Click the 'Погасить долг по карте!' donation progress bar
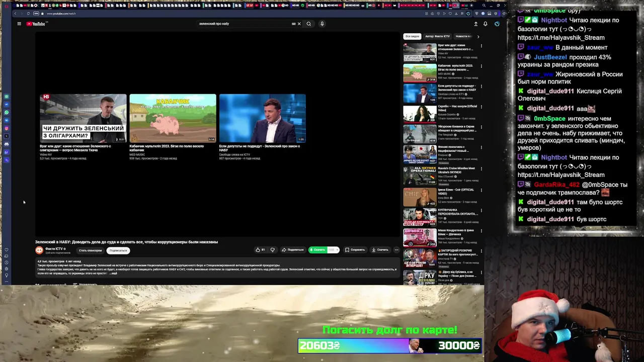The image size is (644, 362). 390,345
